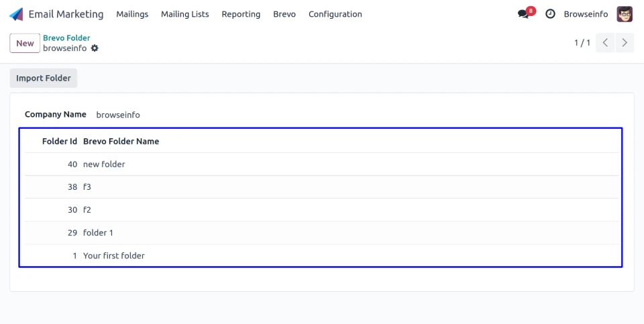Select the 'new folder' row
The height and width of the screenshot is (324, 644).
pos(104,164)
